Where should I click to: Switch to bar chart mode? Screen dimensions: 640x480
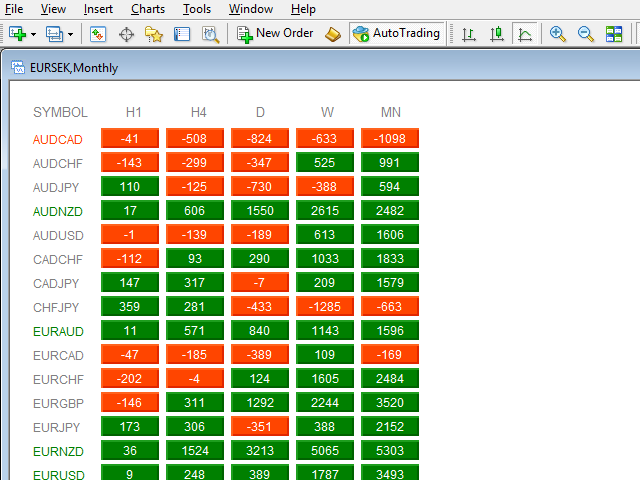click(x=469, y=34)
